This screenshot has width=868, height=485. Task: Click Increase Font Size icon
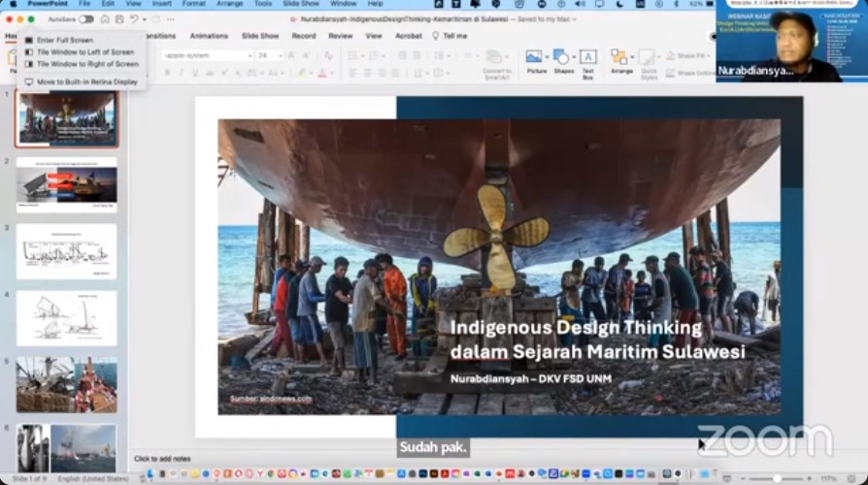[x=291, y=55]
